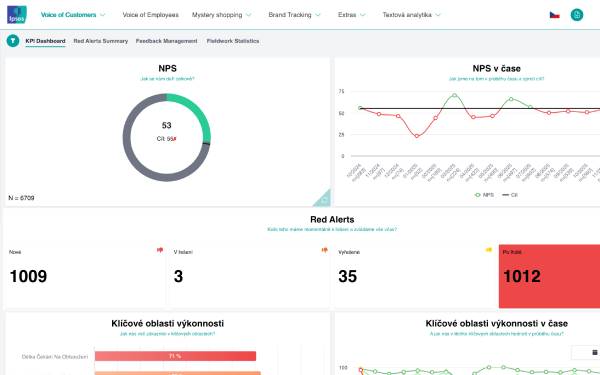
Task: Click subtitle link under Klíčové oblasti výkonnosti v čase
Action: pos(496,334)
